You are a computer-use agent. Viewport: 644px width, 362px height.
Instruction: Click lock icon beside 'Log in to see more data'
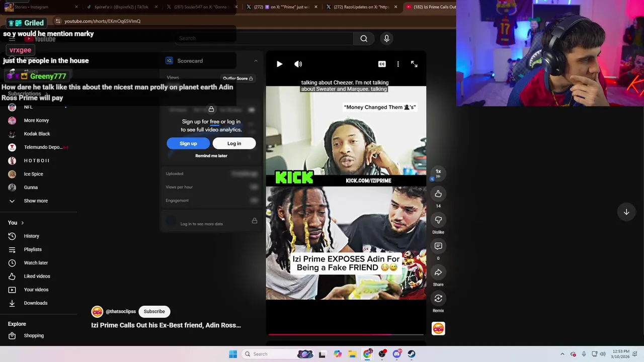(x=255, y=221)
